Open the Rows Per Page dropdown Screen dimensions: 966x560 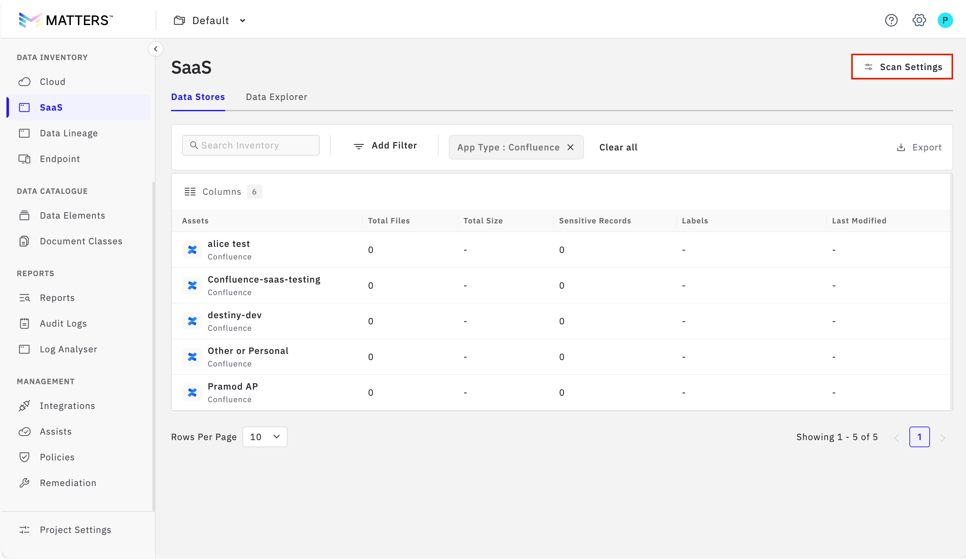click(x=265, y=437)
